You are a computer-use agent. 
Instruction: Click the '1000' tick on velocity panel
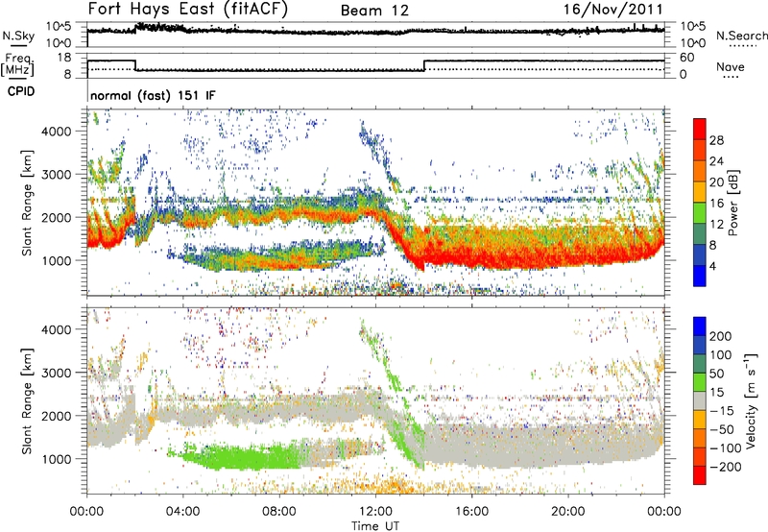tap(56, 459)
